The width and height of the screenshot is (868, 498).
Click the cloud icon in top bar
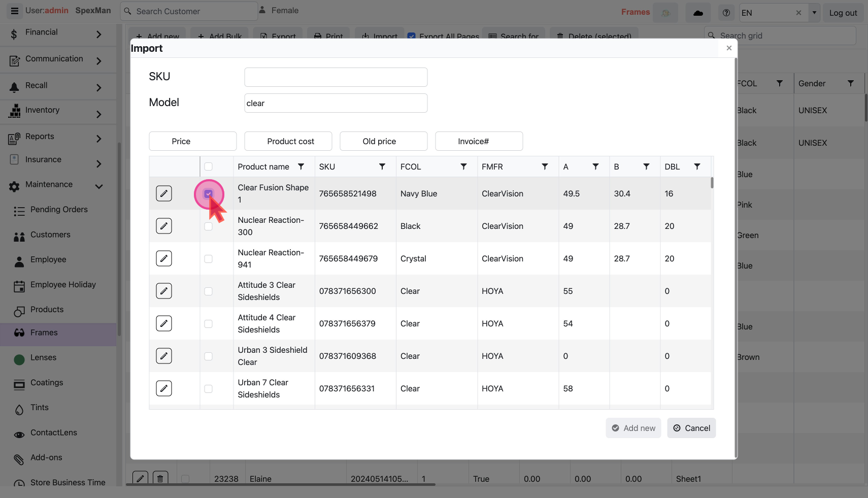click(698, 13)
